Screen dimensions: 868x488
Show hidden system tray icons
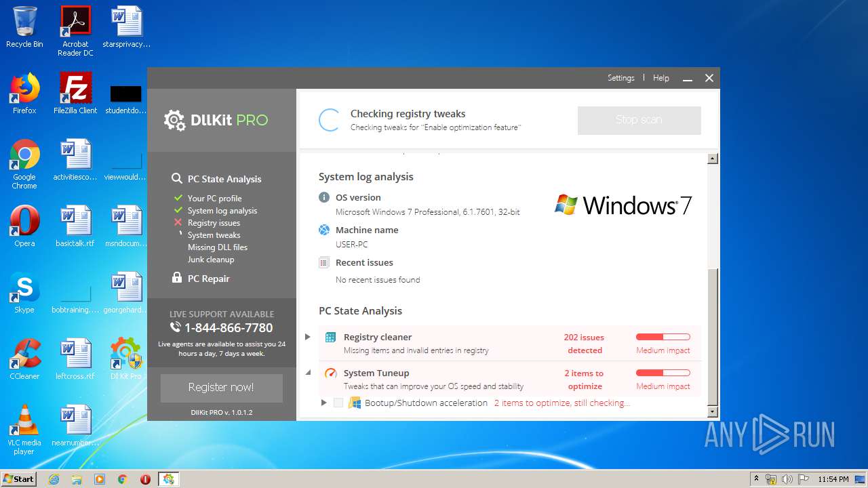click(x=756, y=479)
